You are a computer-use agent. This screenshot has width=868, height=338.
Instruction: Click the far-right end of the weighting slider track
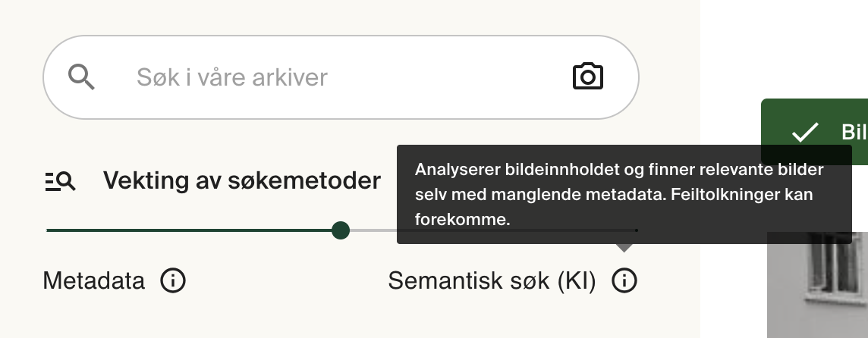pyautogui.click(x=636, y=230)
